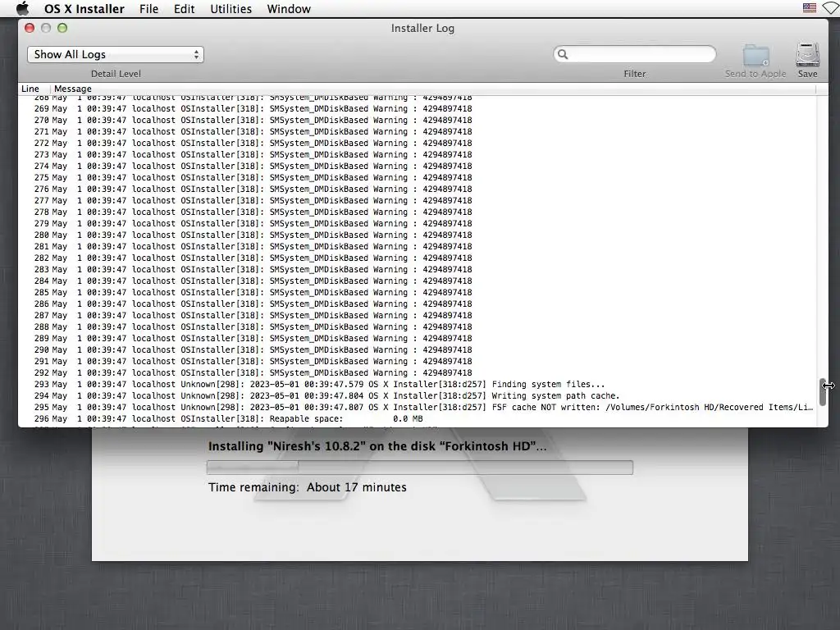Screen dimensions: 840x630
Task: Open the Window menu
Action: [x=289, y=9]
